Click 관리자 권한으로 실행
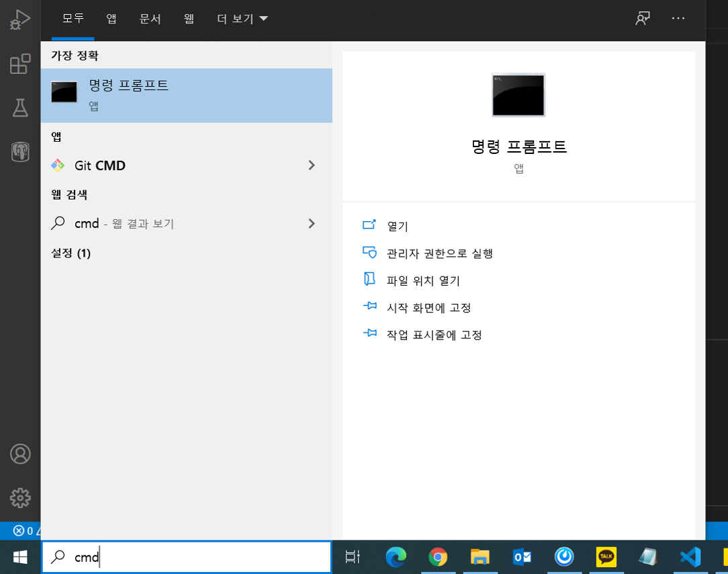Image resolution: width=728 pixels, height=574 pixels. tap(440, 253)
